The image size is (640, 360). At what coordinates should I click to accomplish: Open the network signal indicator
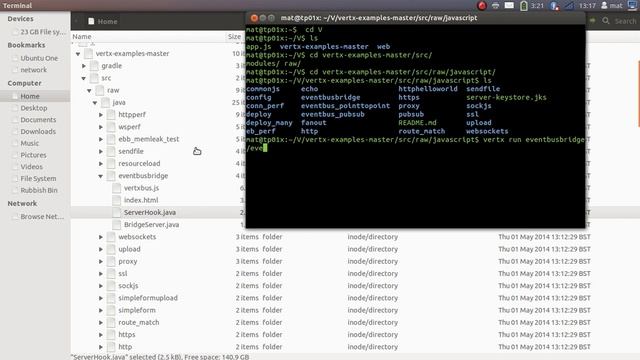click(569, 6)
